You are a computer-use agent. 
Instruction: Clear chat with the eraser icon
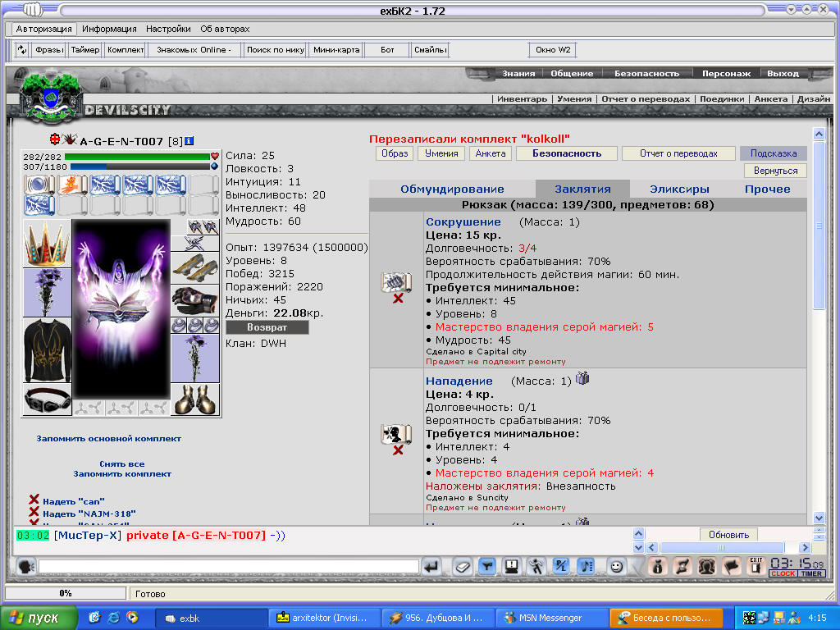463,566
